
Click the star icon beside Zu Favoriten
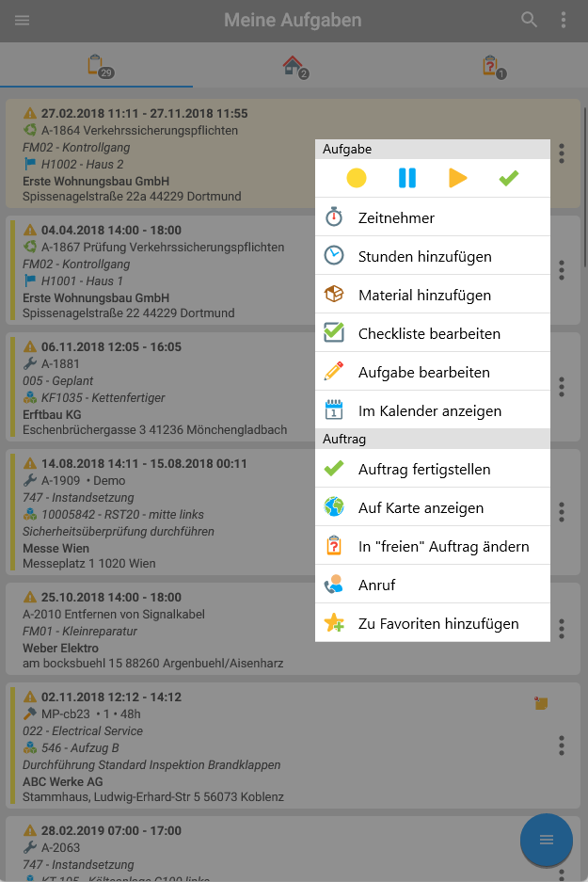(334, 622)
